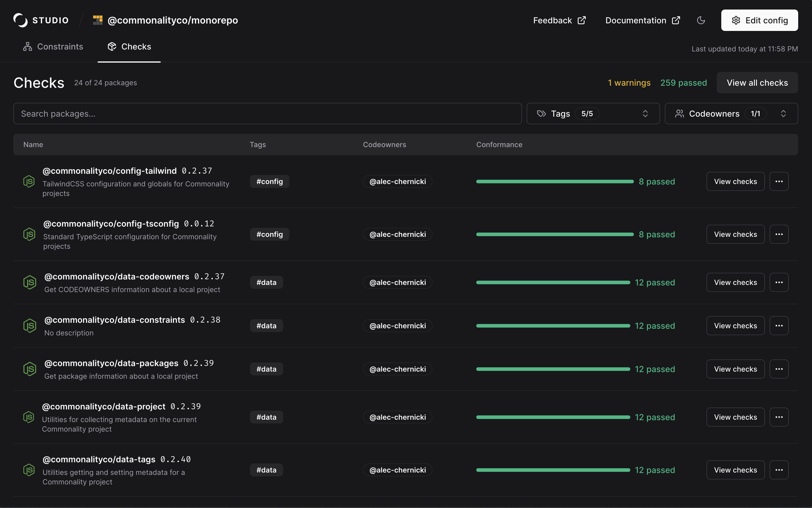This screenshot has height=508, width=812.
Task: Expand the Codeowners filter dropdown
Action: pos(731,114)
